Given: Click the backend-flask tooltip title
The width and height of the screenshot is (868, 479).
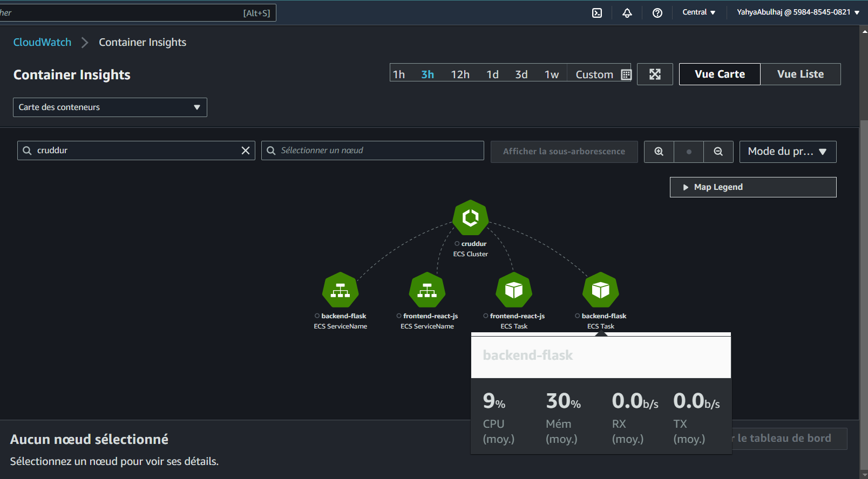Looking at the screenshot, I should click(528, 355).
